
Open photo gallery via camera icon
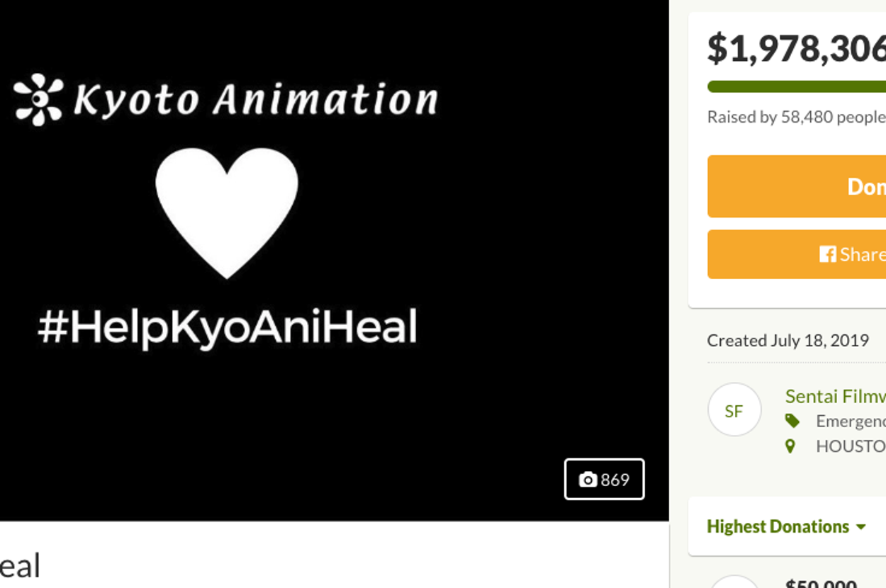(588, 480)
